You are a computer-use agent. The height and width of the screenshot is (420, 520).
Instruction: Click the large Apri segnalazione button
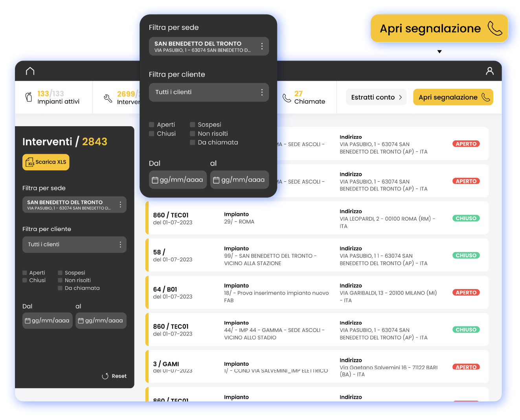coord(439,28)
